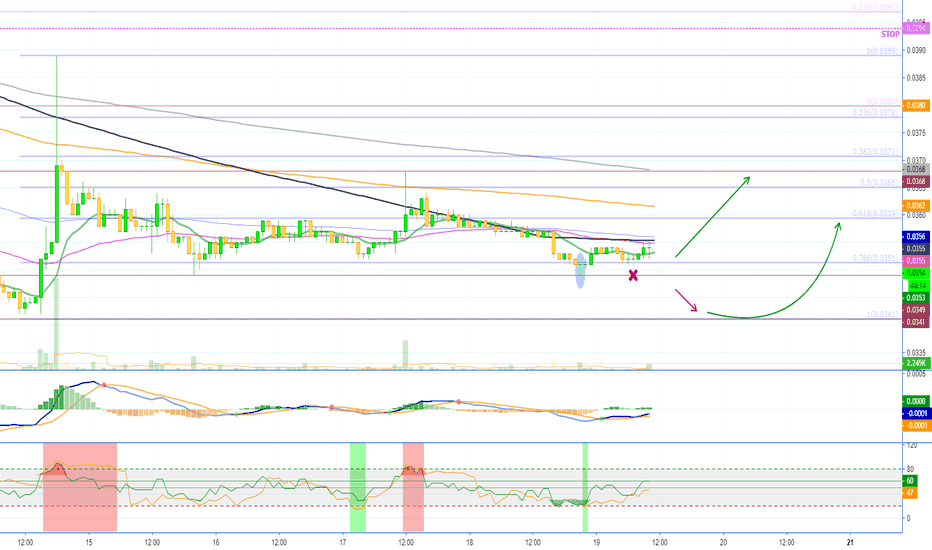Click Fibonacci label 0.382(0.0371)
932x550 pixels.
click(x=875, y=152)
